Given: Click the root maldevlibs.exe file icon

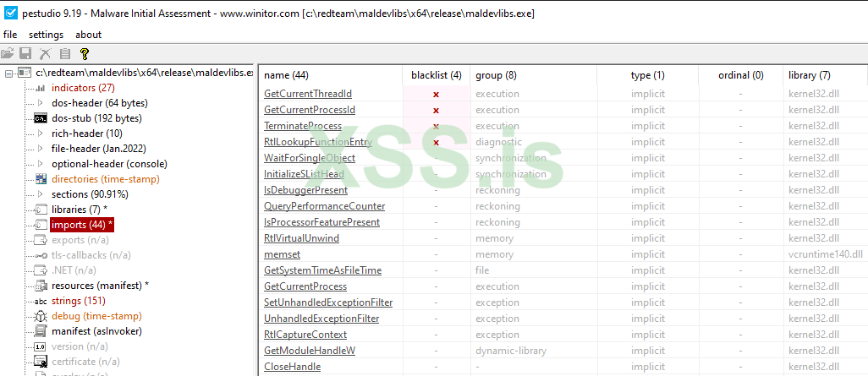Looking at the screenshot, I should pyautogui.click(x=25, y=73).
